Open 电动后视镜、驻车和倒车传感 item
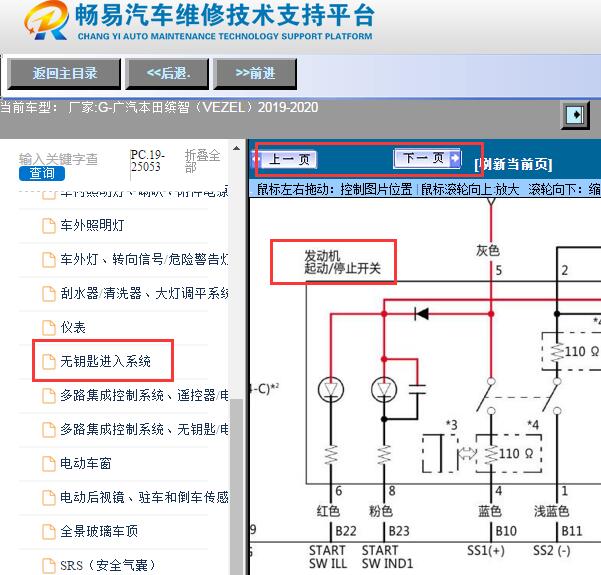Image resolution: width=601 pixels, height=575 pixels. (144, 498)
